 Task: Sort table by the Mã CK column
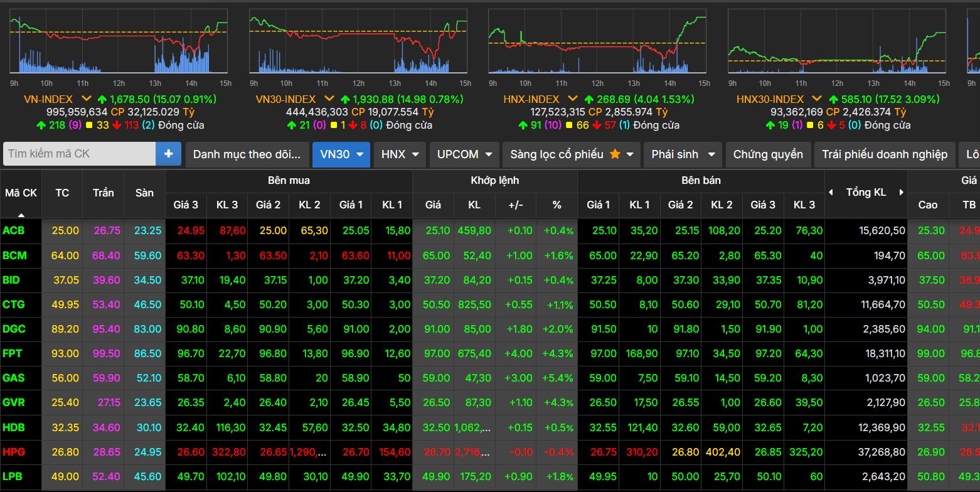point(21,193)
